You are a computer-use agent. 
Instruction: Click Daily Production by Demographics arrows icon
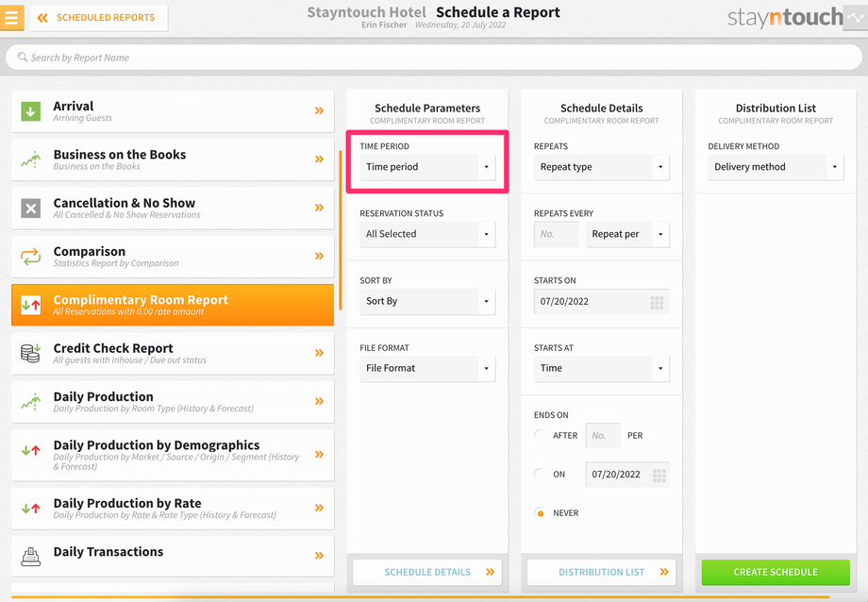click(x=30, y=450)
